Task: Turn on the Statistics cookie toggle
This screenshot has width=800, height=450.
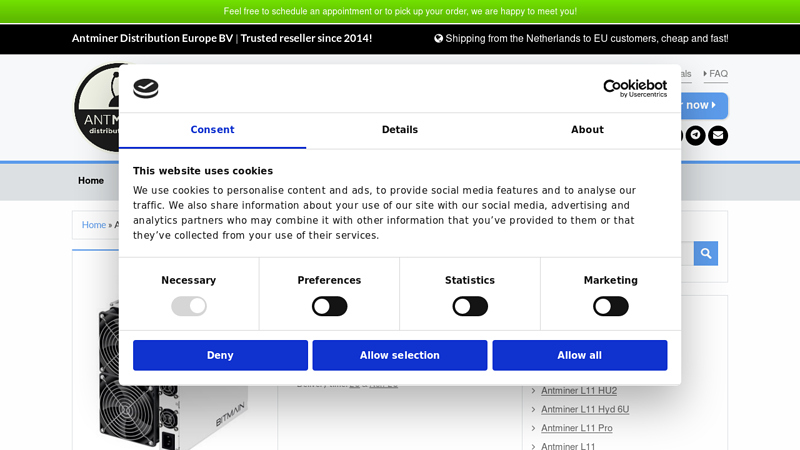Action: 470,306
